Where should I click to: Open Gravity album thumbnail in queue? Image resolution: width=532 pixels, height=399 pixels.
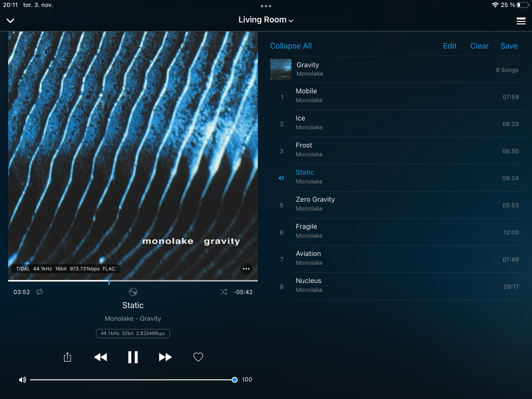click(281, 69)
